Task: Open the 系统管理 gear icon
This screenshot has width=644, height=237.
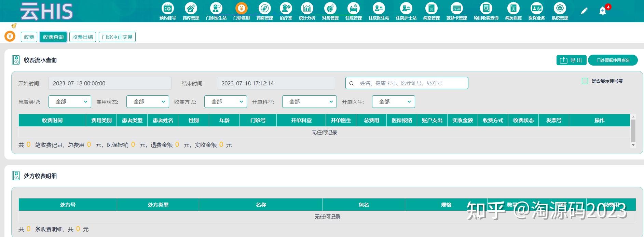Action: pos(560,8)
